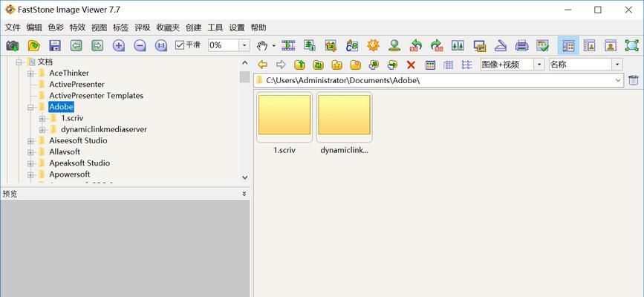Click the create new folder icon
644x297 pixels.
355,65
